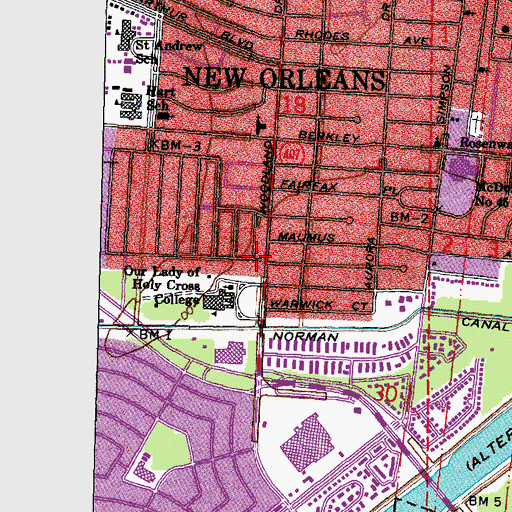Click Our Lady of Holy Cross College label

pos(162,286)
